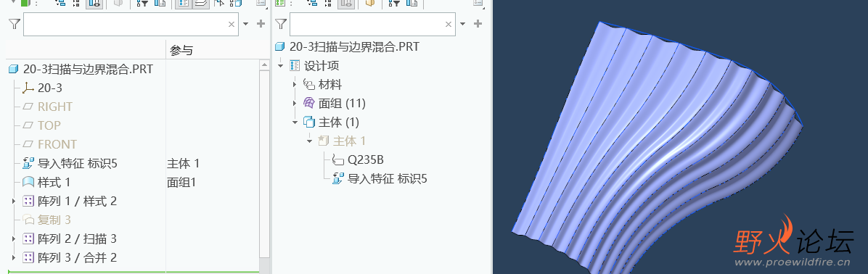Clear the right design tree search field with the X
This screenshot has height=274, width=868.
449,25
